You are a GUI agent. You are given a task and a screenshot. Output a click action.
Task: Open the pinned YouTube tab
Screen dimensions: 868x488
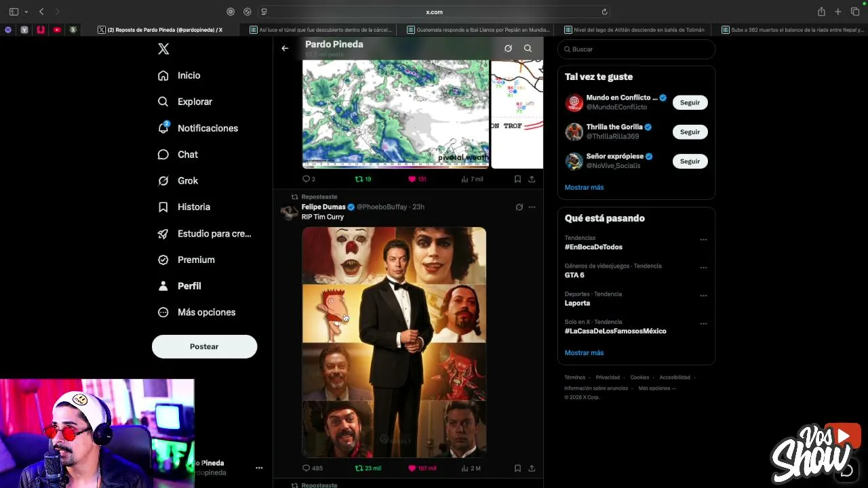click(57, 30)
